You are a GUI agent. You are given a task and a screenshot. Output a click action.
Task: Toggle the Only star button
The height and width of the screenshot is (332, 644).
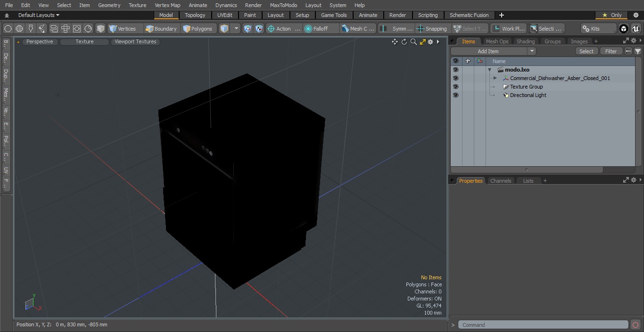click(611, 15)
